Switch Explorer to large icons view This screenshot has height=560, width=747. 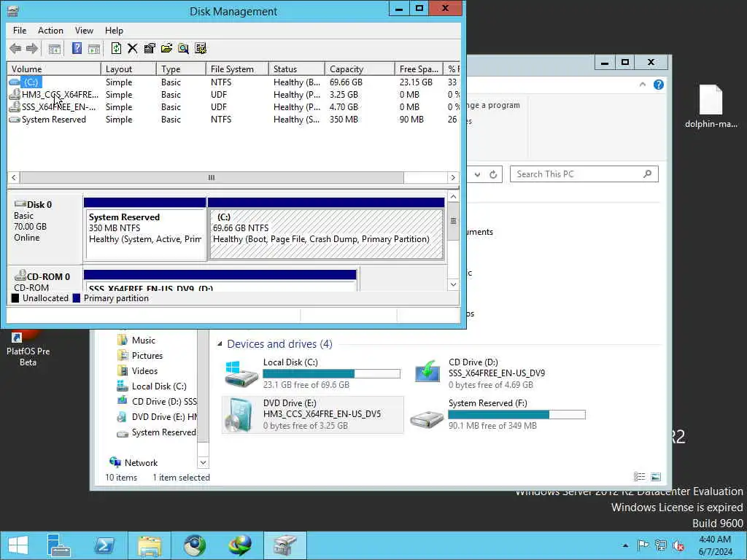pos(656,477)
